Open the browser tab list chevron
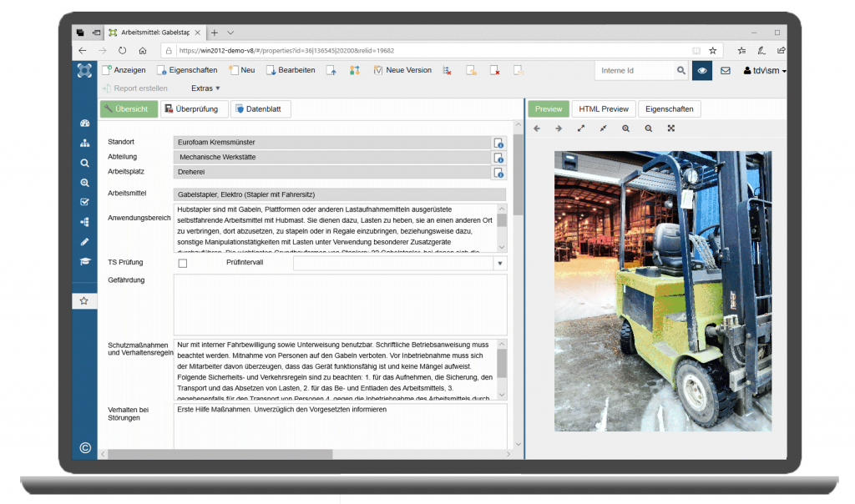855x504 pixels. coord(230,33)
